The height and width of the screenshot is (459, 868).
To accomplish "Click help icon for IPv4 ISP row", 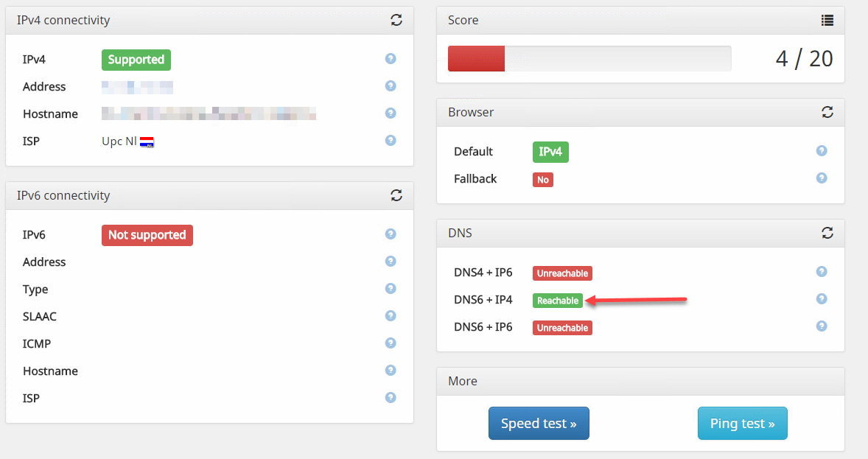I will 391,140.
